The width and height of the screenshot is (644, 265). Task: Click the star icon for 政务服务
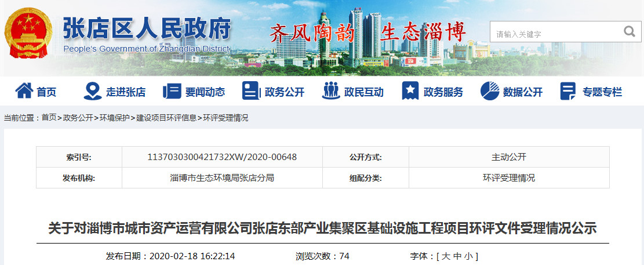pyautogui.click(x=410, y=91)
